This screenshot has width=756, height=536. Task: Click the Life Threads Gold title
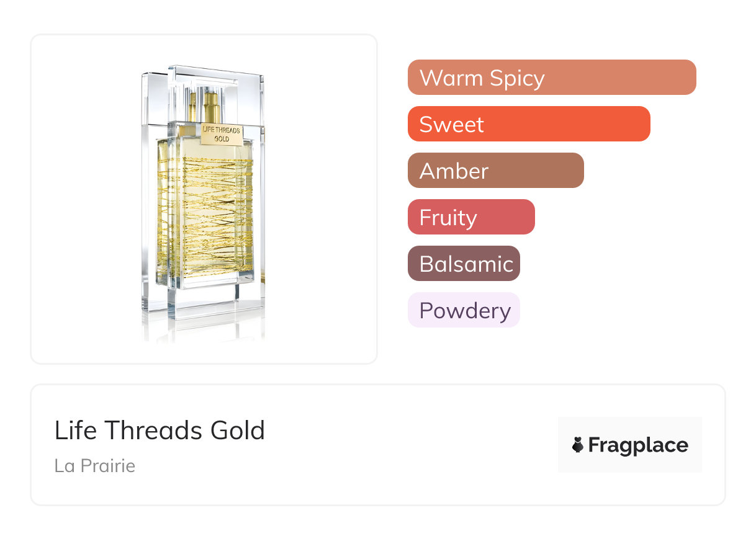tap(160, 431)
